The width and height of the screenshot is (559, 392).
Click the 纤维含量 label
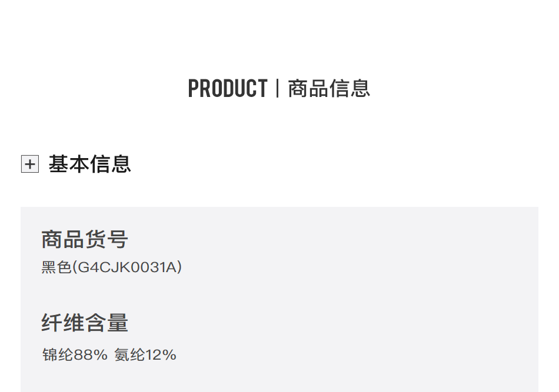pos(85,323)
